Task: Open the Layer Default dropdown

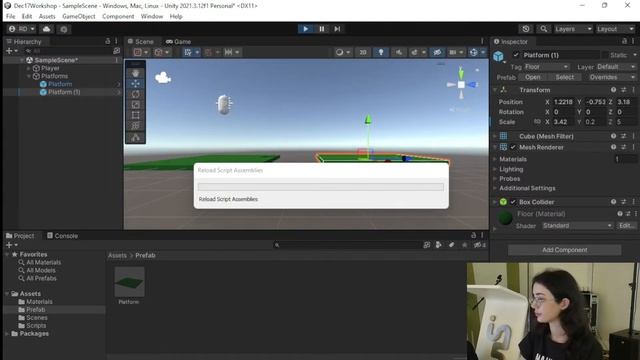Action: click(x=616, y=67)
